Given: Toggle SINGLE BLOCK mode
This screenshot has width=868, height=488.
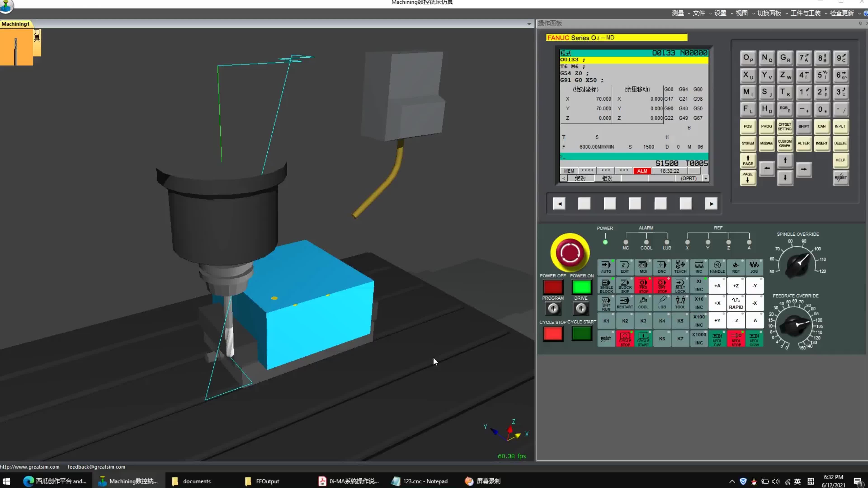Looking at the screenshot, I should click(x=606, y=285).
